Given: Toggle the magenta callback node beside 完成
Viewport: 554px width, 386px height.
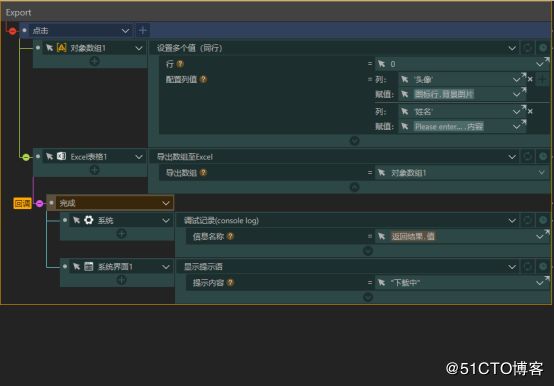Looking at the screenshot, I should click(x=40, y=203).
